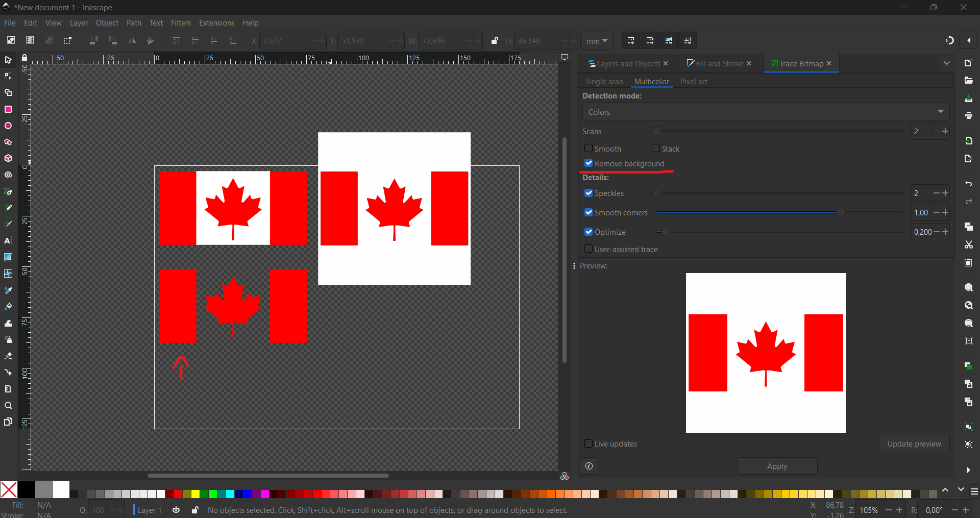This screenshot has width=980, height=518.
Task: Select the Connector tool
Action: tap(8, 372)
